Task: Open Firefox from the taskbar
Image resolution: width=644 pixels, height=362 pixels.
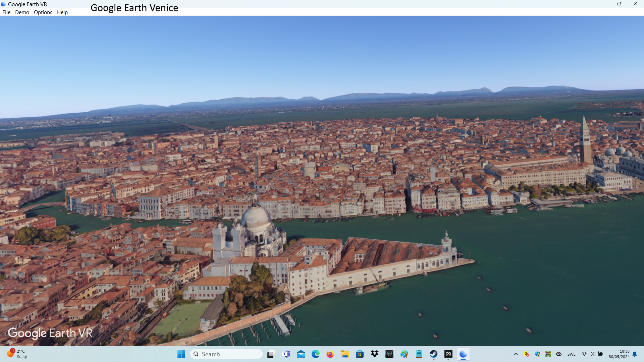Action: coord(330,354)
